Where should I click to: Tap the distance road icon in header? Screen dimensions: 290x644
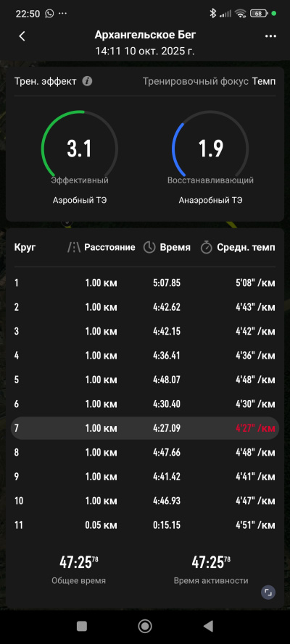tap(74, 247)
